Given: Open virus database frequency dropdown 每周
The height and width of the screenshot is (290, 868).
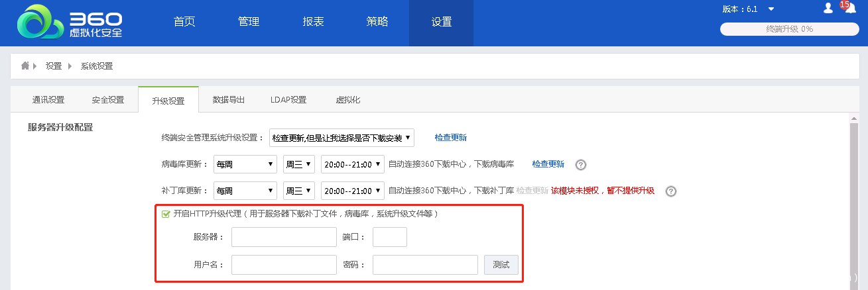Looking at the screenshot, I should [245, 164].
